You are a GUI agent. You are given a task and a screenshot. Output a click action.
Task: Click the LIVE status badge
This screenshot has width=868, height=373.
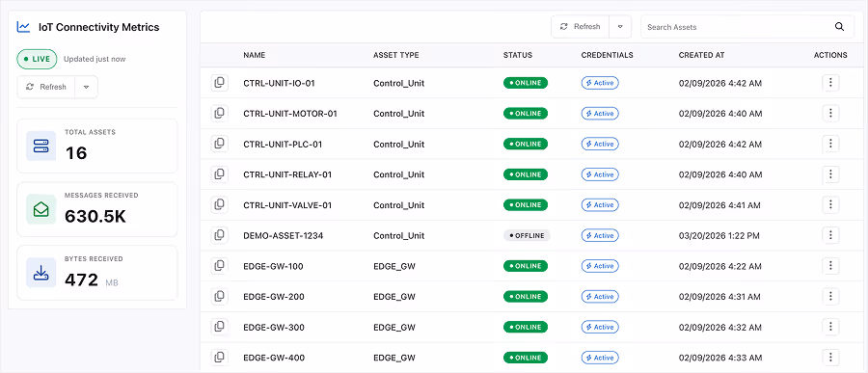tap(37, 59)
